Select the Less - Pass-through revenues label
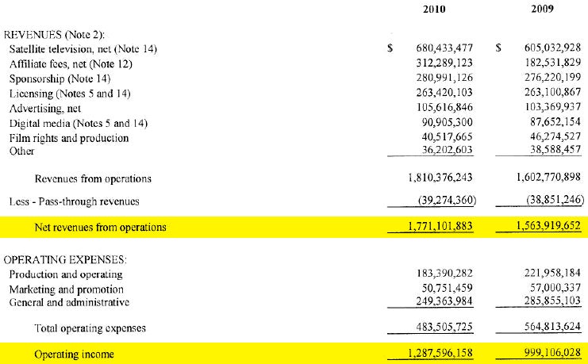 tap(75, 201)
